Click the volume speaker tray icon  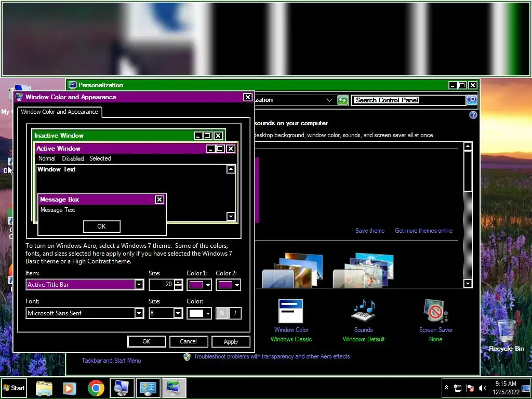click(483, 388)
